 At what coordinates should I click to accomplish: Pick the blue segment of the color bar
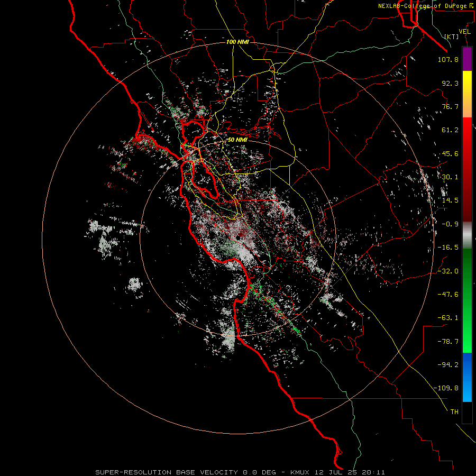point(467,377)
